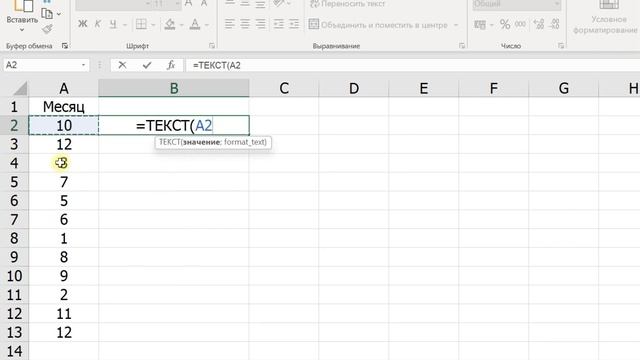Cancel the formula entry with X
The image size is (640, 360).
(122, 65)
